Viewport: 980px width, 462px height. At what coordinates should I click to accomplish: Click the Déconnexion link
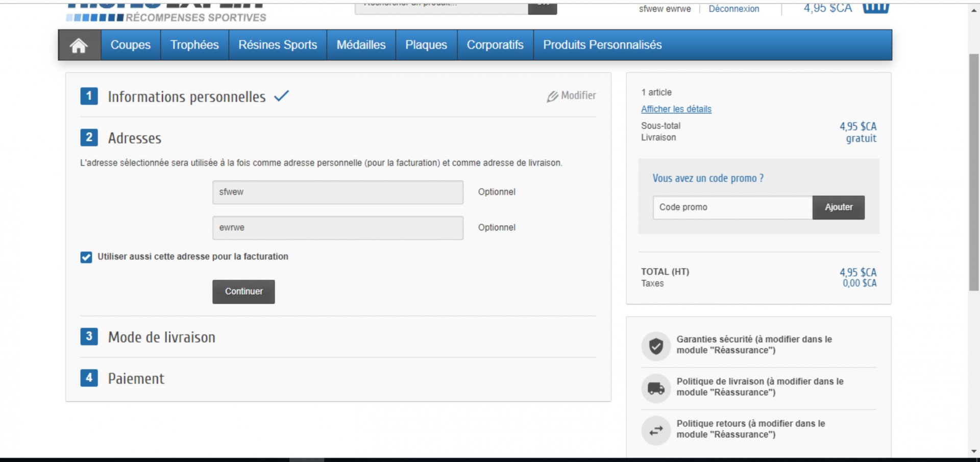(733, 9)
